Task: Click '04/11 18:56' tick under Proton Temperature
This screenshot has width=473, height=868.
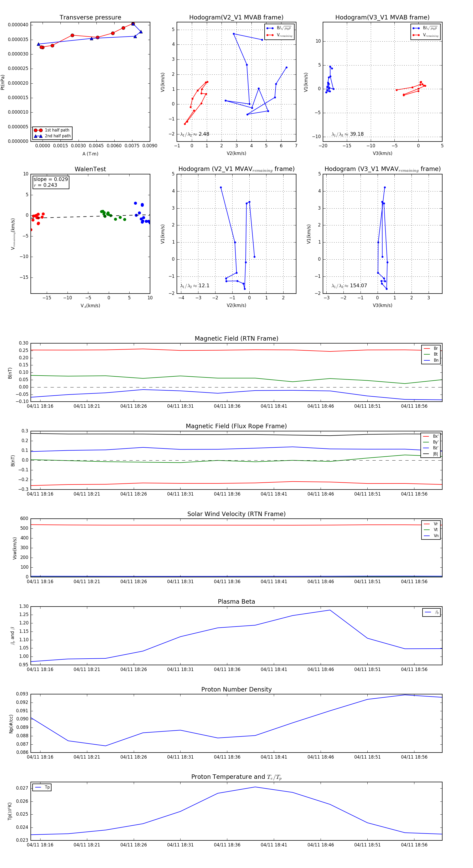Action: (x=414, y=845)
